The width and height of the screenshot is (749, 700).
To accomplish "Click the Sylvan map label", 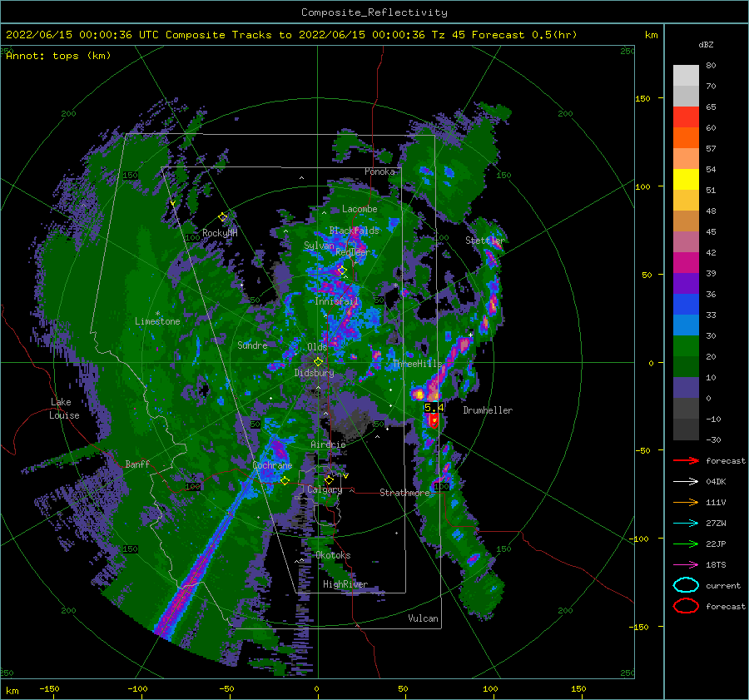I will (x=319, y=246).
